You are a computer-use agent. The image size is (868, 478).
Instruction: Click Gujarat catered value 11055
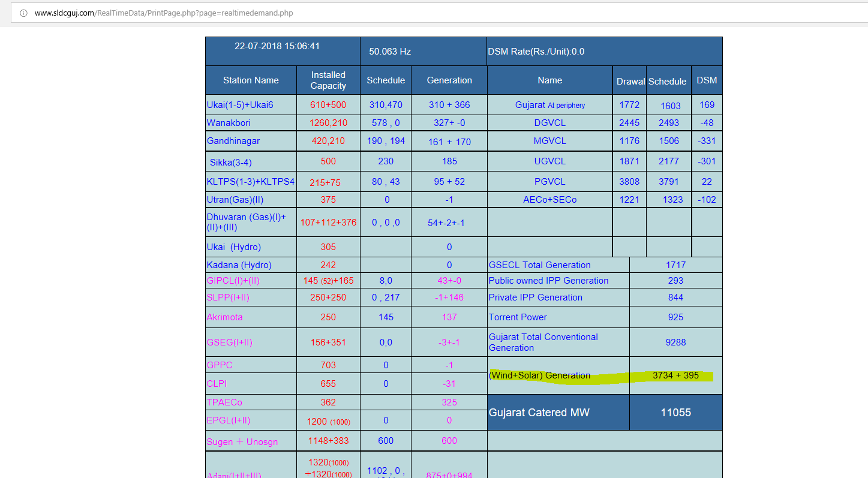pos(676,413)
